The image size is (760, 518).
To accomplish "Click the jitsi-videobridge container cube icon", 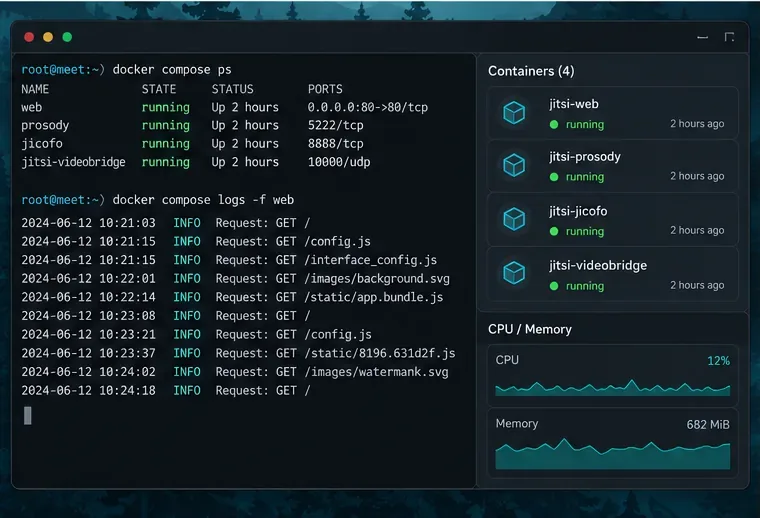I will pos(514,273).
